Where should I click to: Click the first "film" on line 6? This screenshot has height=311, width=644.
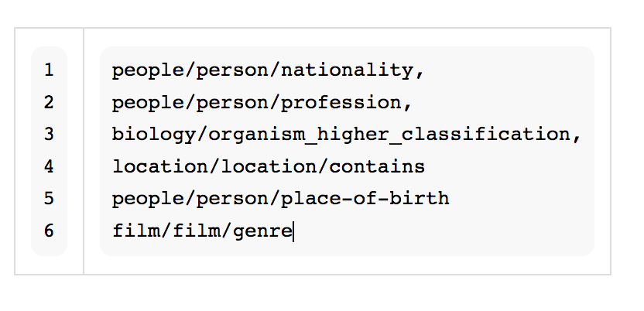[136, 231]
